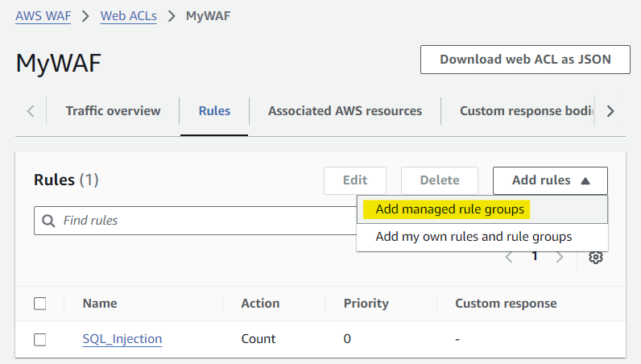Click the search magnifier icon
Screen dimensions: 641x364
[x=48, y=221]
